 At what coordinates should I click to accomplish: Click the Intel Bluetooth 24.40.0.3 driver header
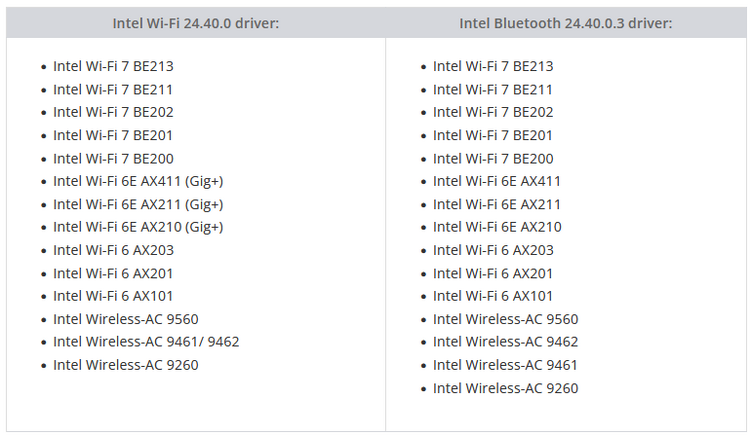point(565,23)
